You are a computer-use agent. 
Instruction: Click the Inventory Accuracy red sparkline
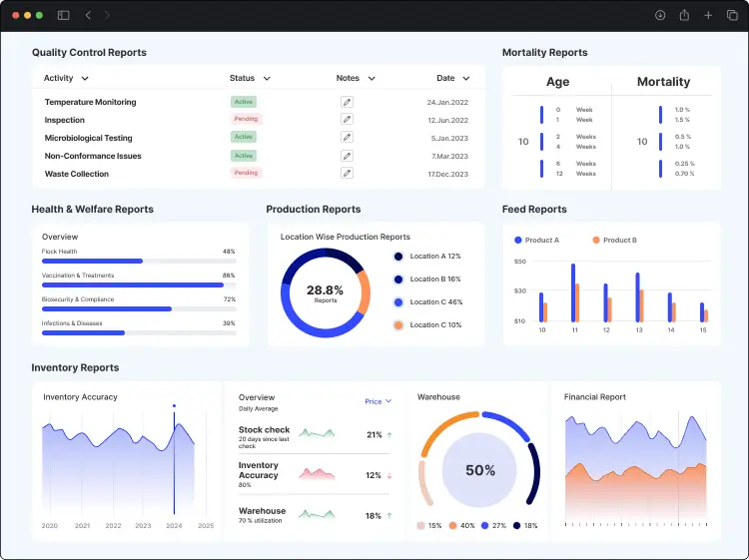[317, 473]
